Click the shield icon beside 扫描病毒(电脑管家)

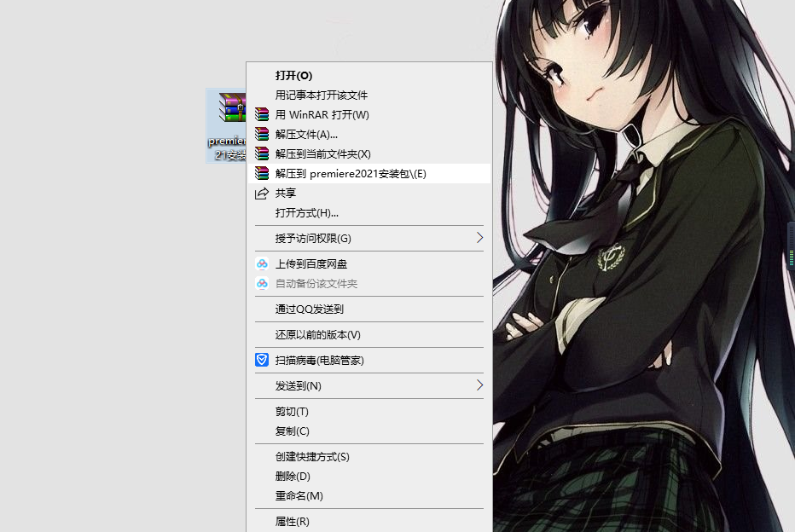pos(262,361)
